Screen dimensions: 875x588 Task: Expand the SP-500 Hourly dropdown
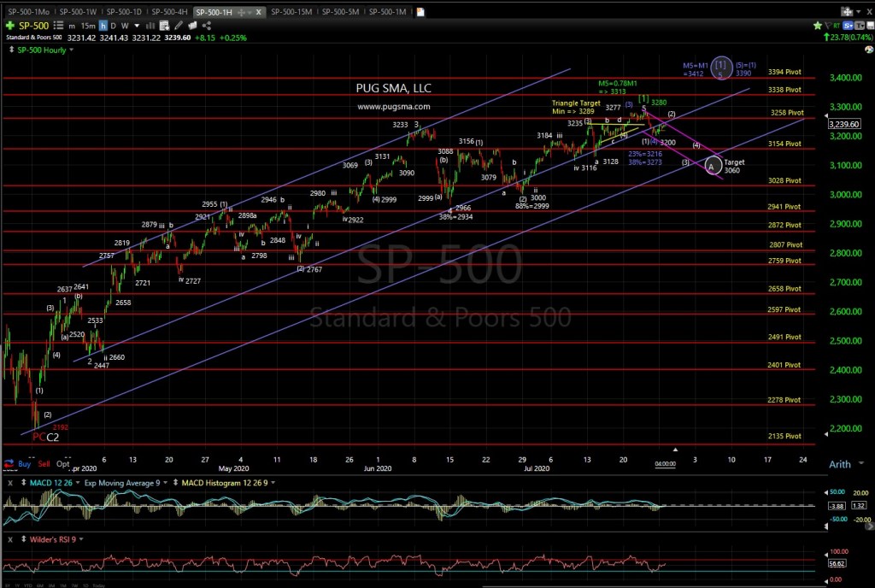point(72,50)
